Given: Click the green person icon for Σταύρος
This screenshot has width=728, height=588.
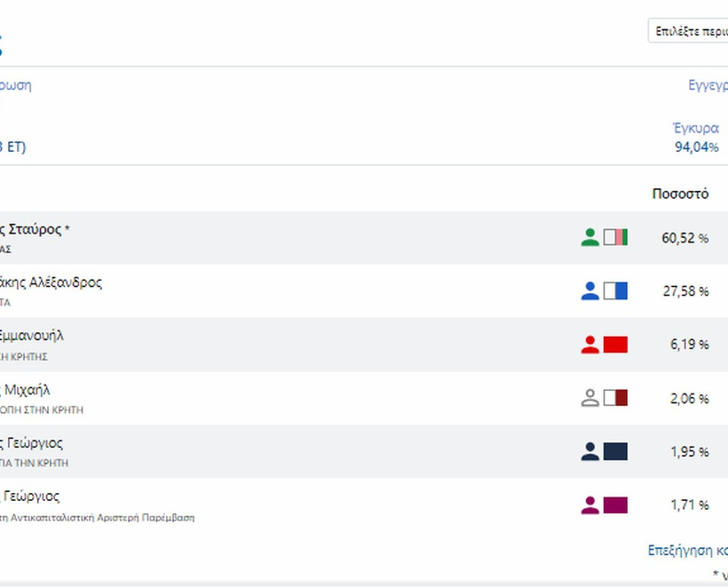Looking at the screenshot, I should (590, 237).
